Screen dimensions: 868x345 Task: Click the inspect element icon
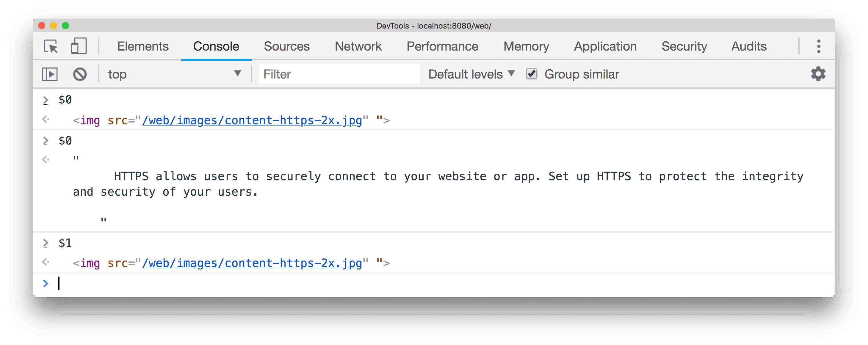click(x=51, y=46)
